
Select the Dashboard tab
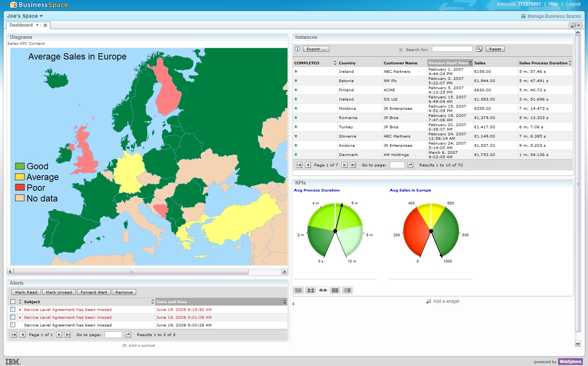click(x=21, y=25)
